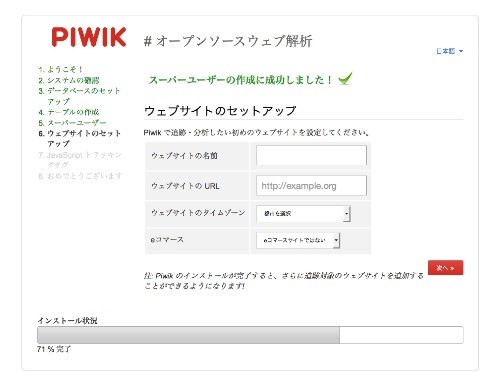Select step 5 スーパーユーザー
The width and height of the screenshot is (500, 372).
point(72,123)
